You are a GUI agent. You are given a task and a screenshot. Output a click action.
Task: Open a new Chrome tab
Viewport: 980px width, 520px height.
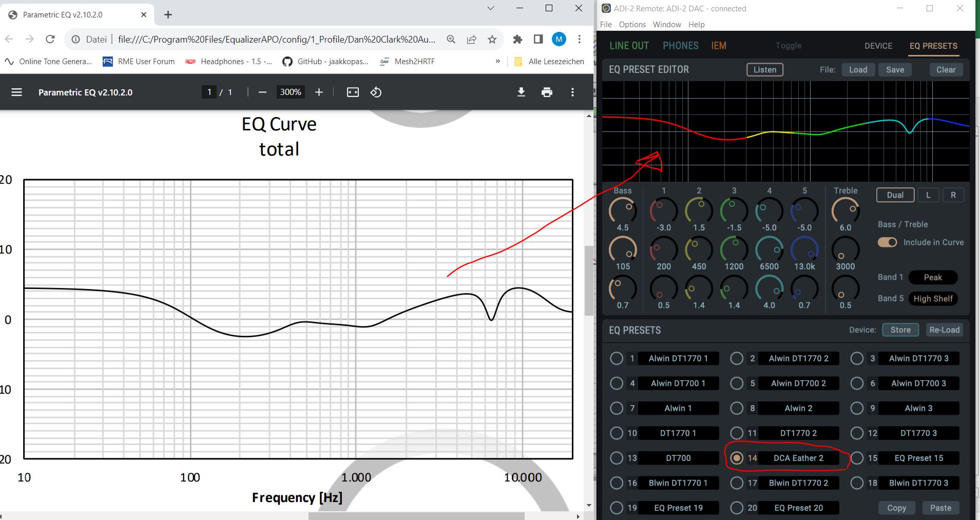pyautogui.click(x=168, y=15)
